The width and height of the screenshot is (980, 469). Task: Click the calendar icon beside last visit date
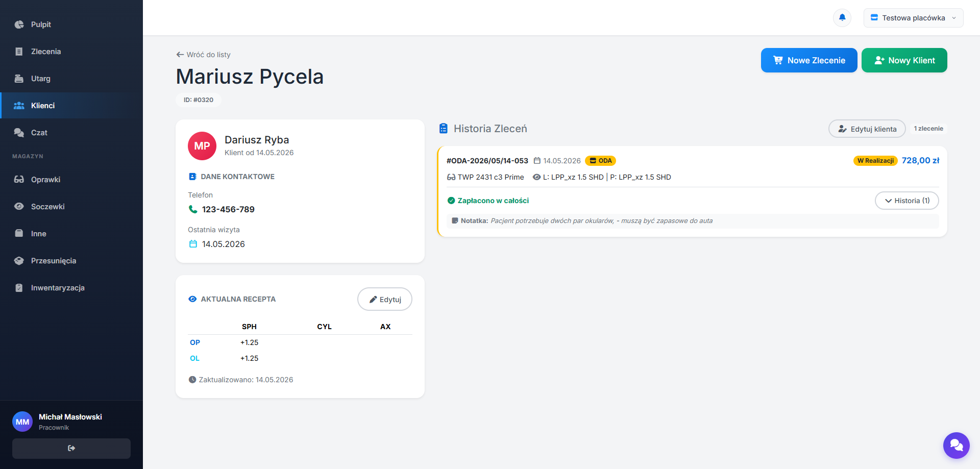[193, 244]
